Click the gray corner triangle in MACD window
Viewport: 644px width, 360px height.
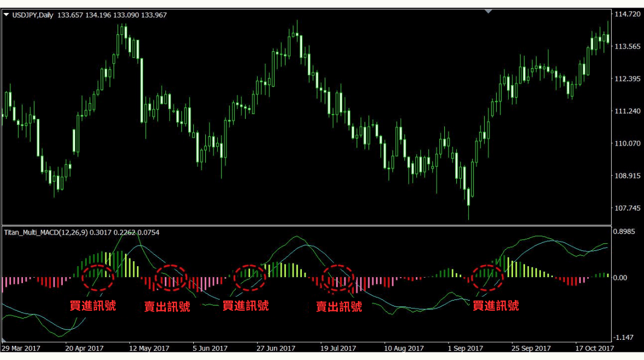(4, 340)
